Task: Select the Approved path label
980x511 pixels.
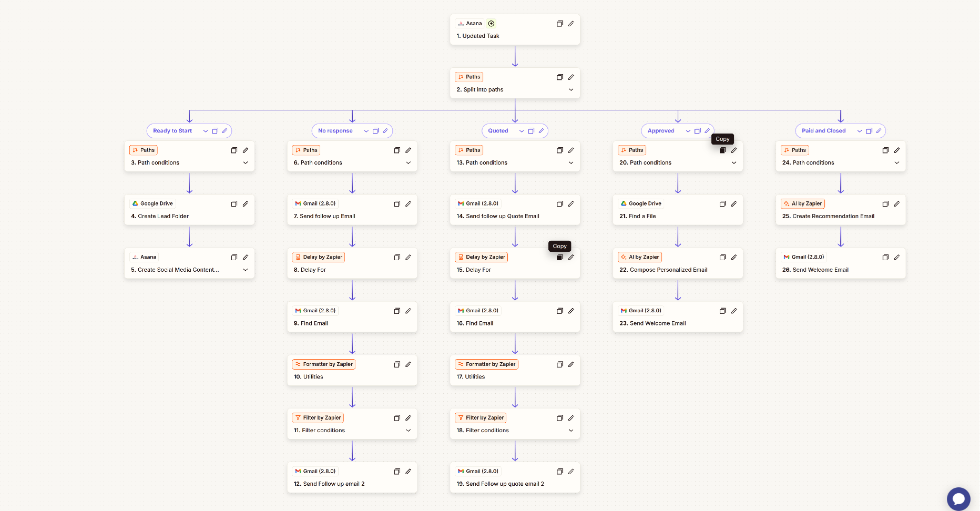Action: (661, 131)
